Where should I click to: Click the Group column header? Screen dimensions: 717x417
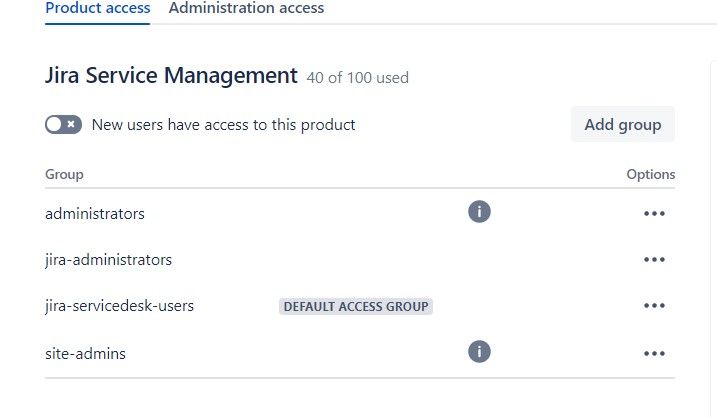(64, 174)
